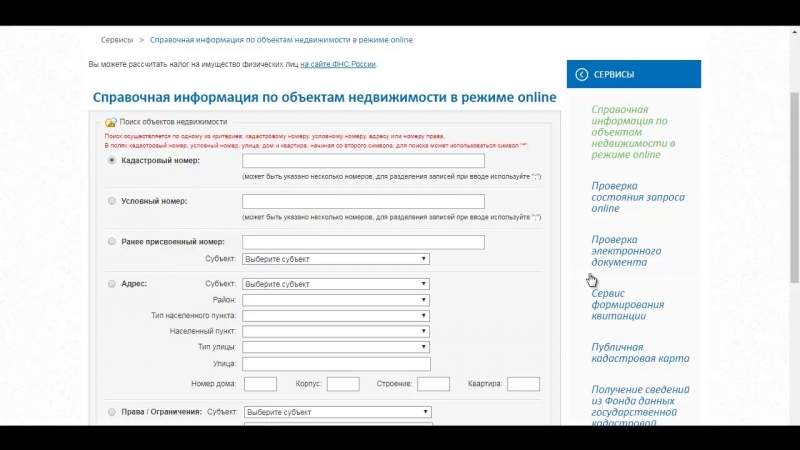Open Сервис формирования квитанции

(x=628, y=305)
